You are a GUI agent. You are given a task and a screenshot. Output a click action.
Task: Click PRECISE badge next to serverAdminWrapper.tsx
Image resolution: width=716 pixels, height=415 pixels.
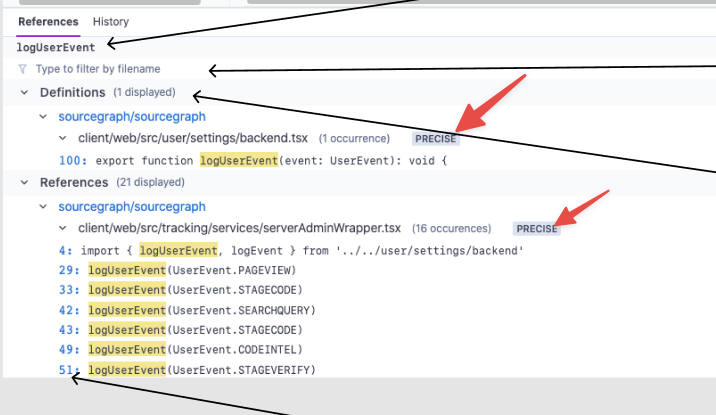point(537,229)
